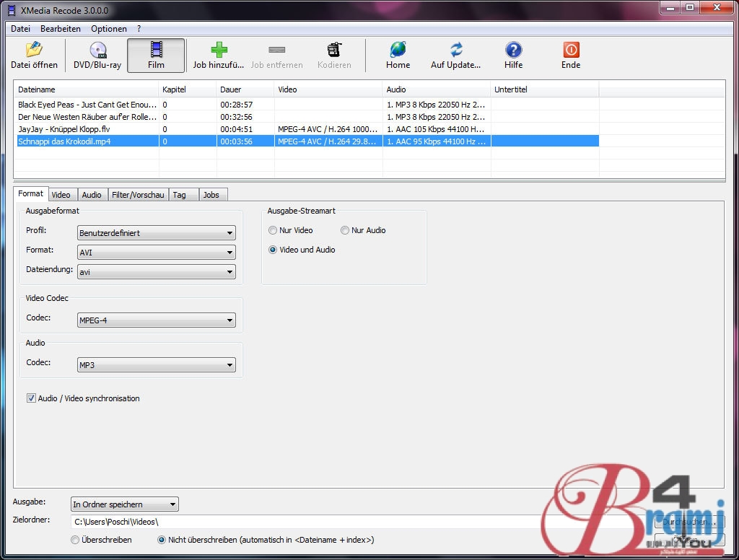
Task: Switch to the Filter/Vorschau tab
Action: coord(138,195)
